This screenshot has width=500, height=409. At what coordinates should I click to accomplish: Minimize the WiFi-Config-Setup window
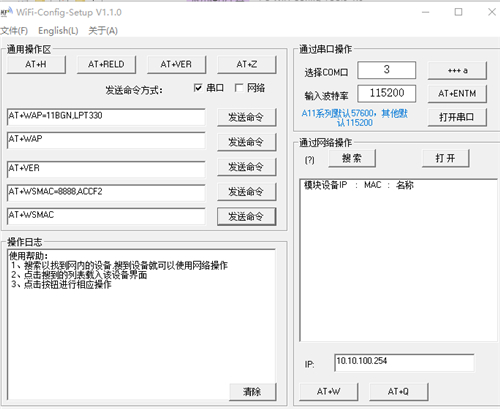coord(425,12)
